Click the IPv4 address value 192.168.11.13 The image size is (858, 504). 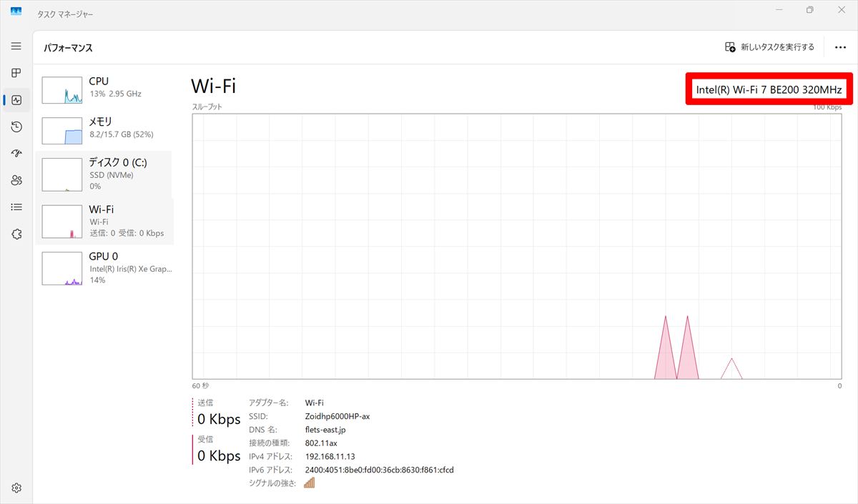click(x=330, y=456)
